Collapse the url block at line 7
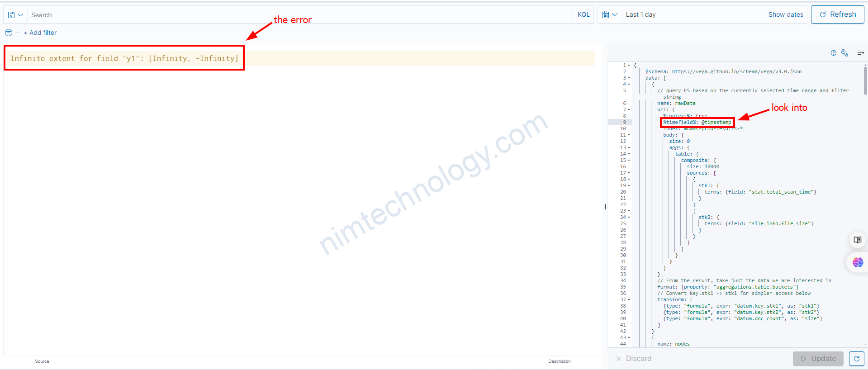Screen dimensions: 868x370 [629, 110]
